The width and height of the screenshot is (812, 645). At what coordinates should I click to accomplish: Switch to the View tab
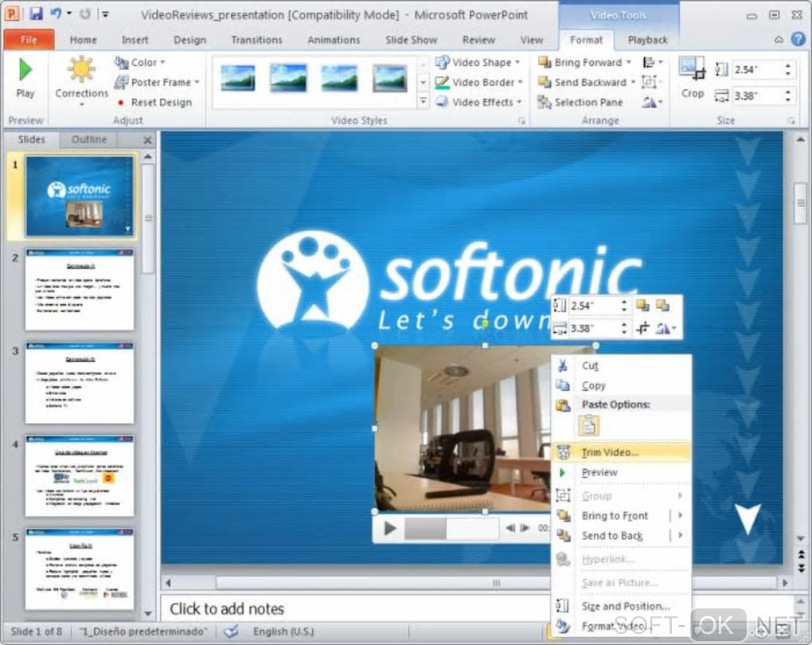(531, 40)
